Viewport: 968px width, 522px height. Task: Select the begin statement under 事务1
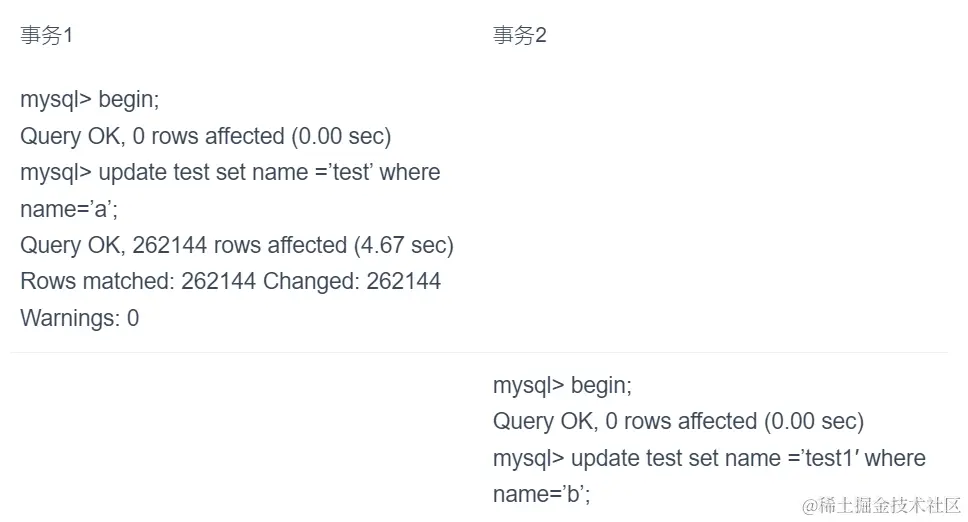pyautogui.click(x=90, y=100)
